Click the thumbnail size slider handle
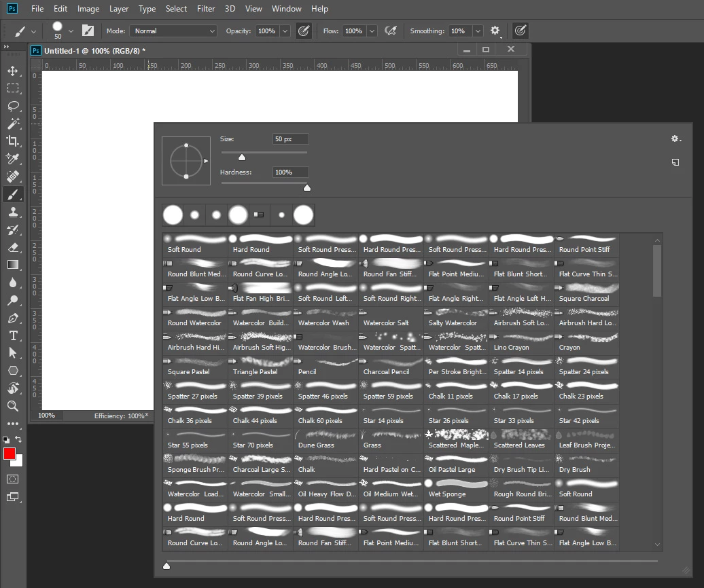704x588 pixels. point(166,566)
